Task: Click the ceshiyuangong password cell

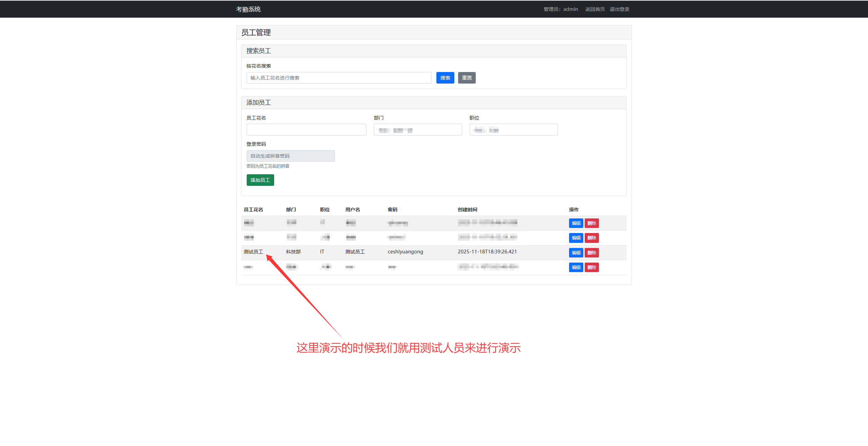Action: click(405, 252)
